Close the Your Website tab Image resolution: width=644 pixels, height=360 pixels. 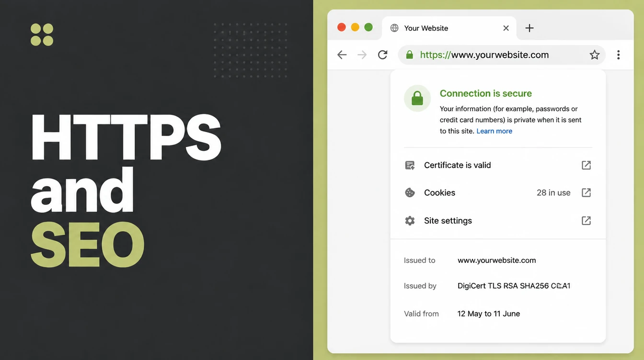(x=506, y=28)
